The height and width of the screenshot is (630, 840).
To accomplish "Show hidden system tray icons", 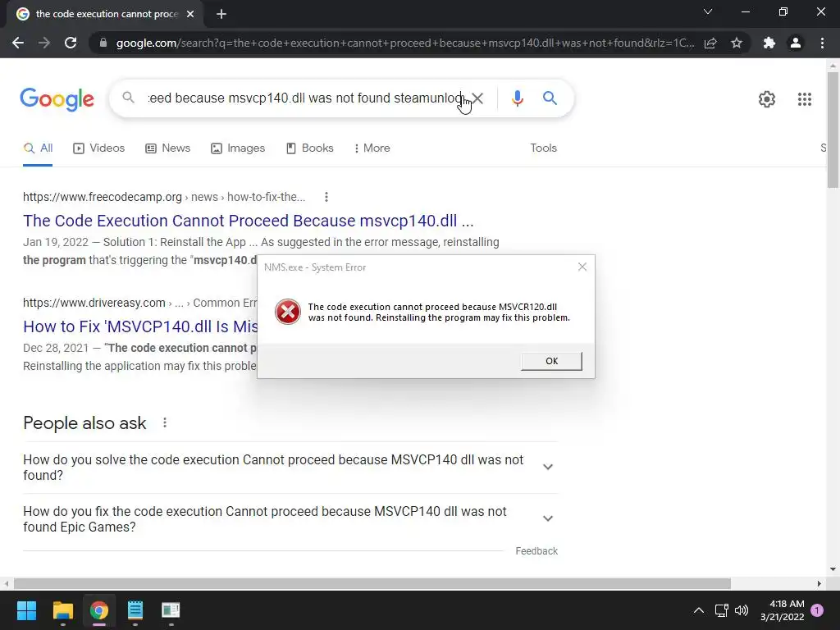I will click(699, 610).
